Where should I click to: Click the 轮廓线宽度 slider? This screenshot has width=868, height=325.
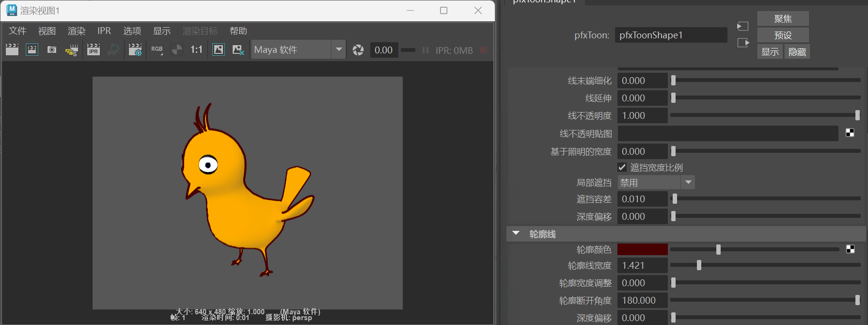765,265
